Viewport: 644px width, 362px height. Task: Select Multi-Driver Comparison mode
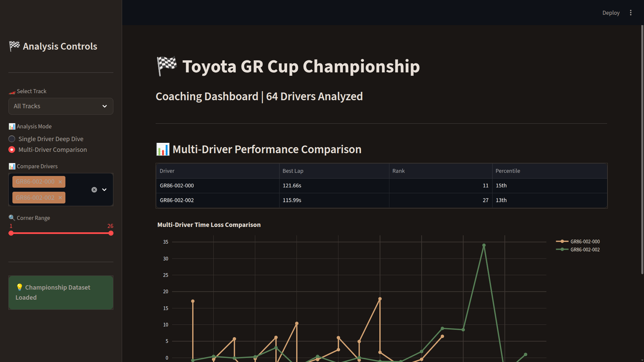point(12,150)
